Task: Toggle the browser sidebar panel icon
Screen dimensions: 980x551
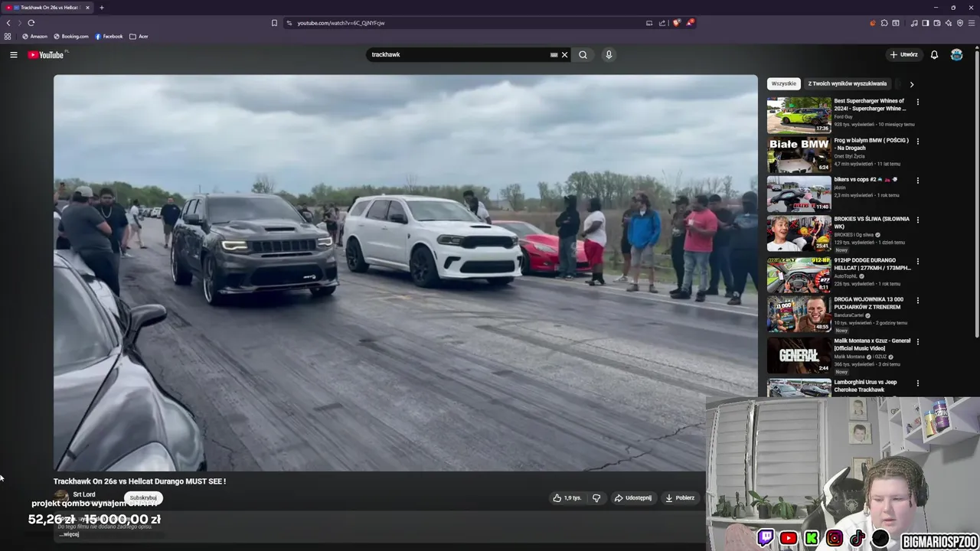Action: 925,23
